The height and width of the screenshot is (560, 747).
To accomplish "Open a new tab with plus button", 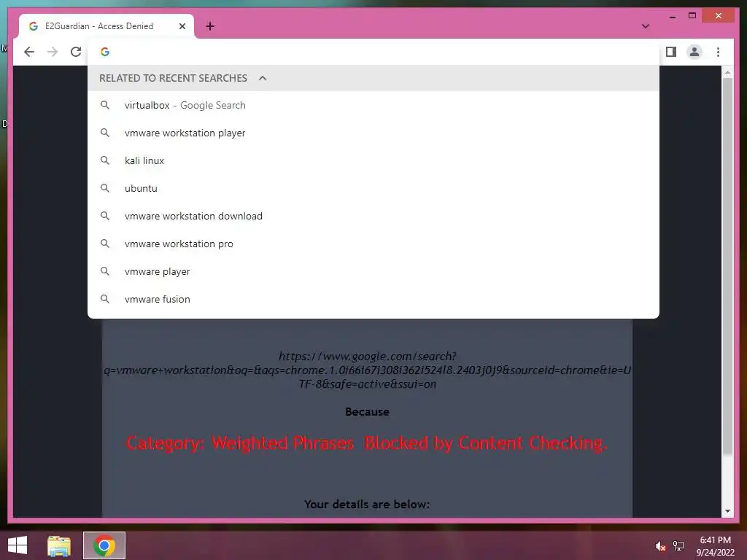I will pyautogui.click(x=210, y=26).
